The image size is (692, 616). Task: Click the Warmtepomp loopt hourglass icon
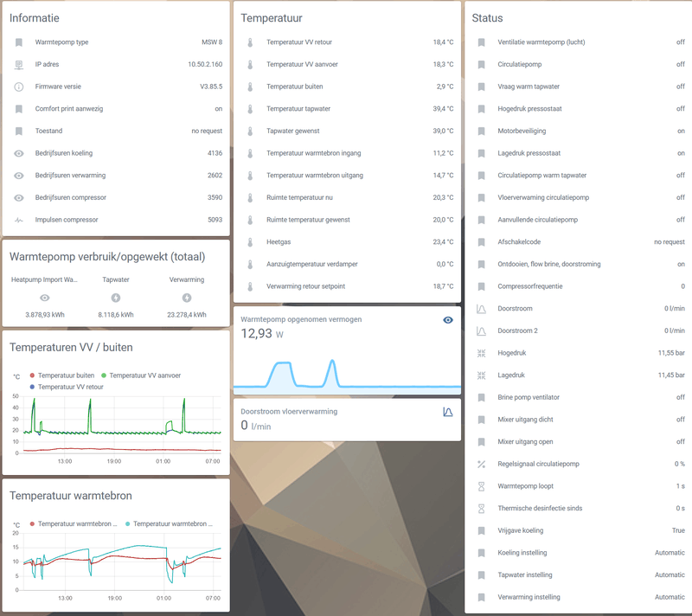[482, 486]
